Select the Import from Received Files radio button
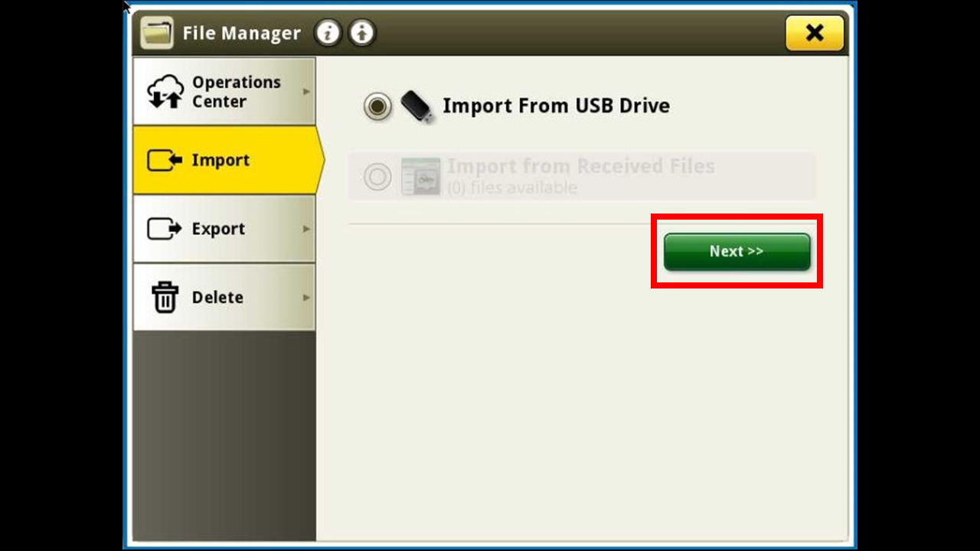The width and height of the screenshot is (980, 551). point(377,177)
